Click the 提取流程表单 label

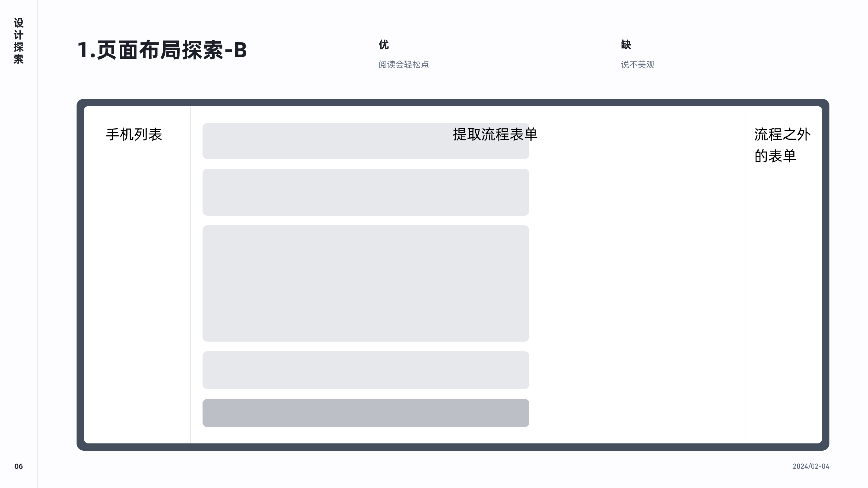[x=495, y=135]
